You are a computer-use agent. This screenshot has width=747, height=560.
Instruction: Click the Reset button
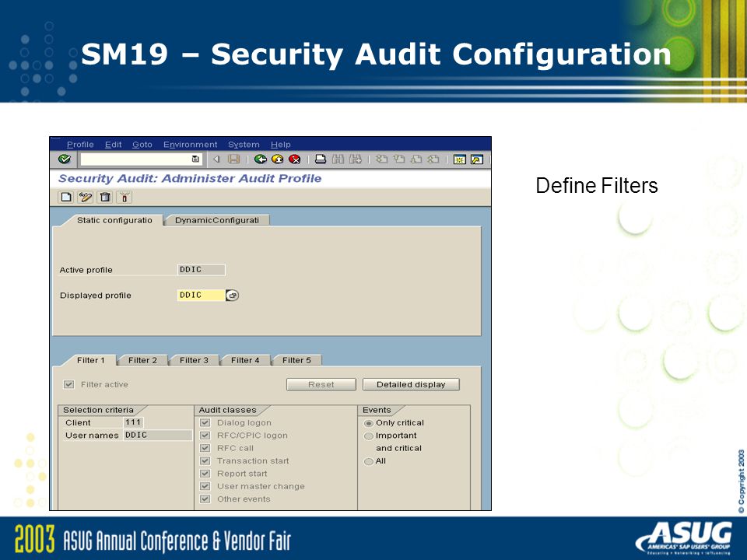click(321, 384)
